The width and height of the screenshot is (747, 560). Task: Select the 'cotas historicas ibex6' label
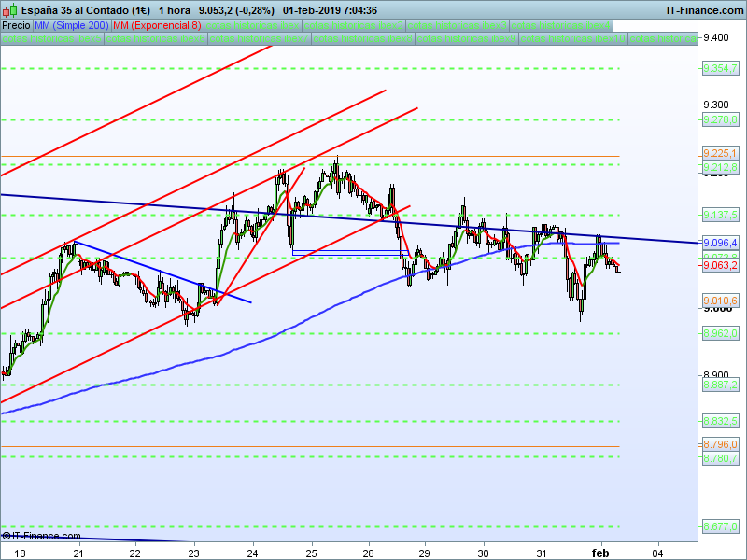click(156, 38)
